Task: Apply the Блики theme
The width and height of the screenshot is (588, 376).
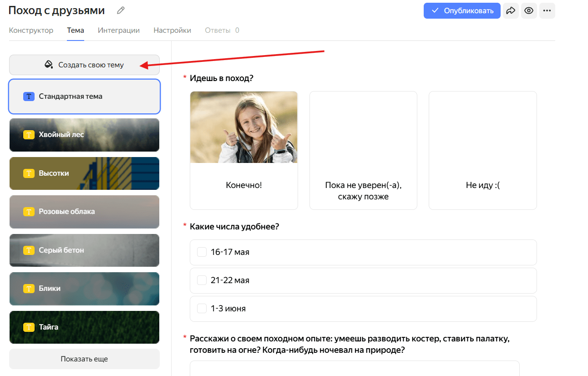Action: point(84,289)
